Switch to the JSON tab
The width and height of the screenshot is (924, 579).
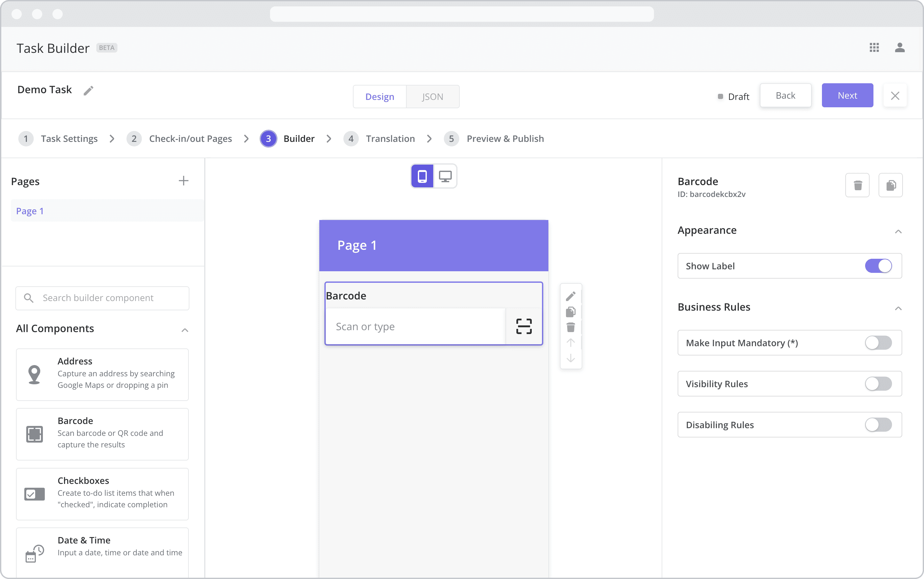[433, 96]
